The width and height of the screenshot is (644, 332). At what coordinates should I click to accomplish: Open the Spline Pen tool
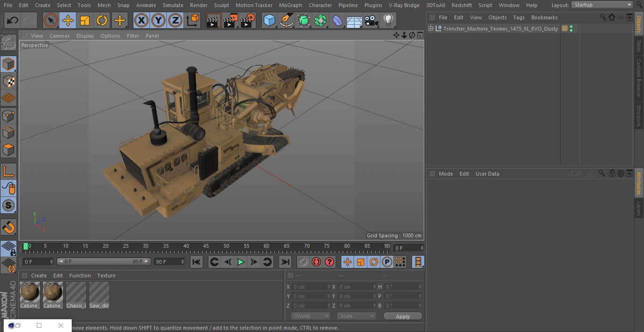point(286,20)
